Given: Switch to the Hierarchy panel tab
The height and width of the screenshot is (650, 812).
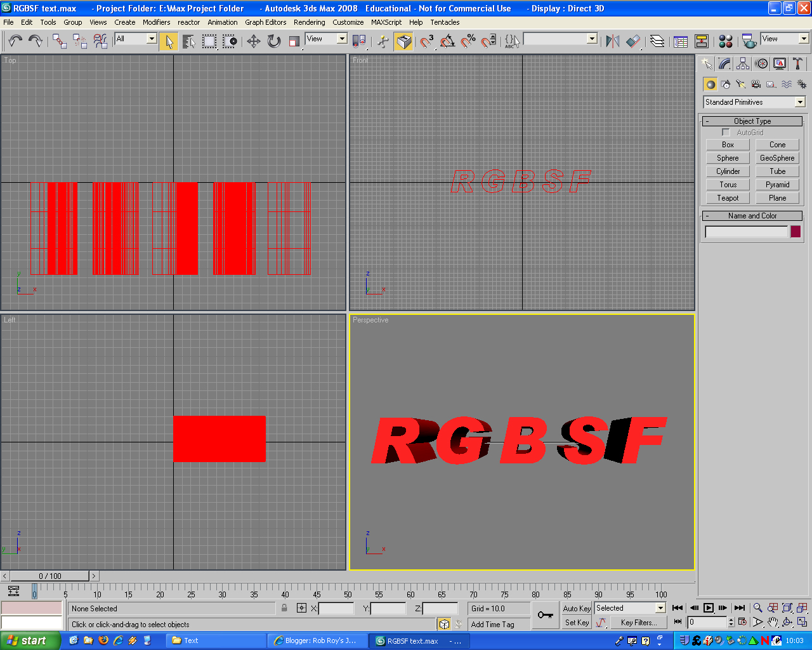Looking at the screenshot, I should pyautogui.click(x=743, y=63).
